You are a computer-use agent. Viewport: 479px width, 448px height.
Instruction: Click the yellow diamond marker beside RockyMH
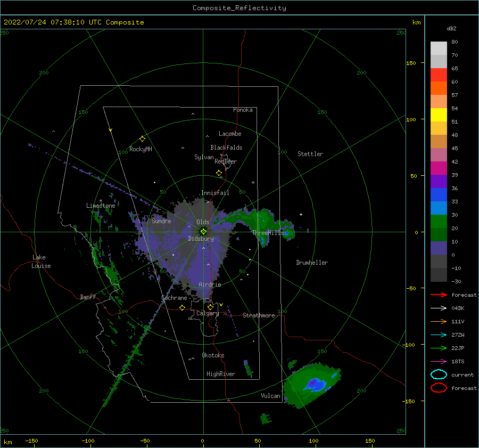click(142, 139)
